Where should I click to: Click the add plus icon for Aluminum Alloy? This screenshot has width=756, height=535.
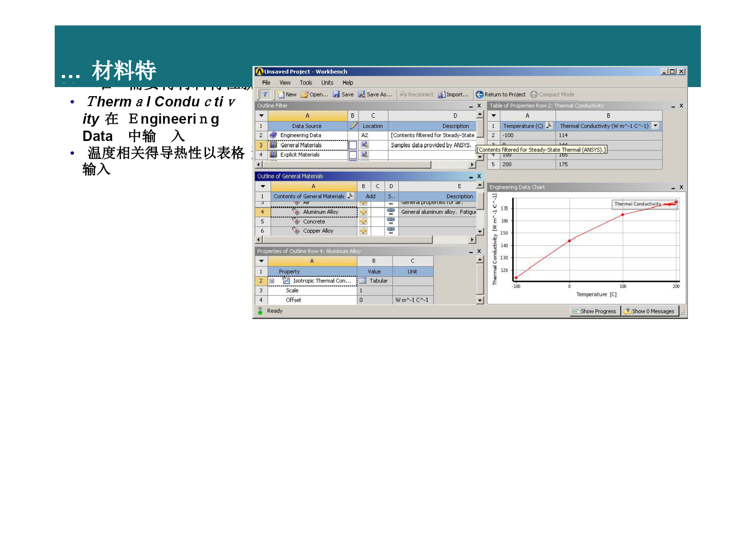coord(364,212)
